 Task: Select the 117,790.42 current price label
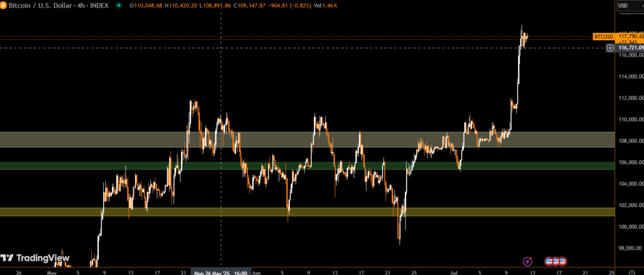630,36
